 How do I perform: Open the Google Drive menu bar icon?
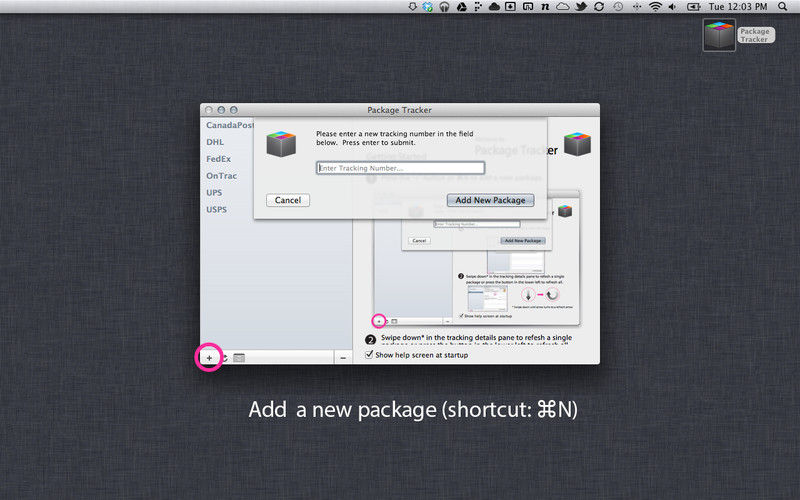461,7
